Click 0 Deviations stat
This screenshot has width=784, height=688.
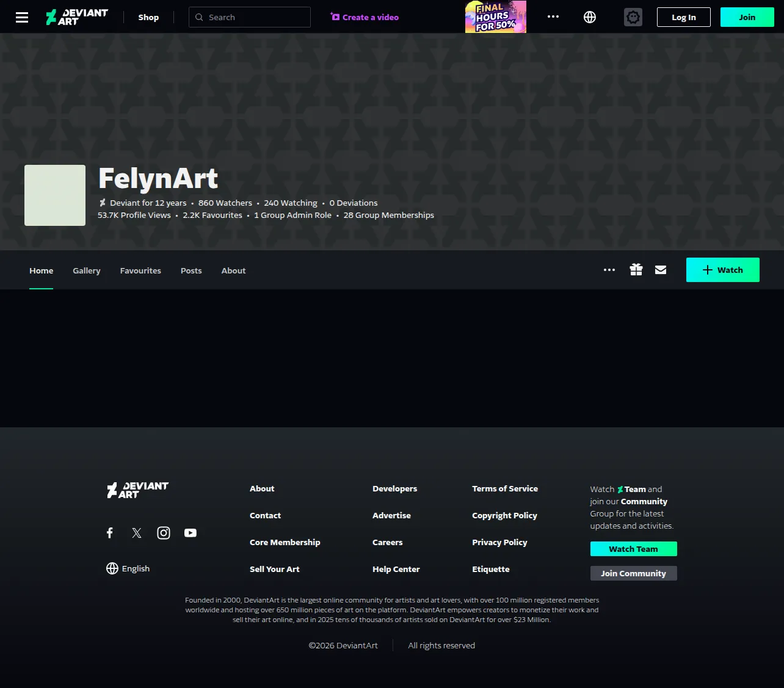coord(354,203)
